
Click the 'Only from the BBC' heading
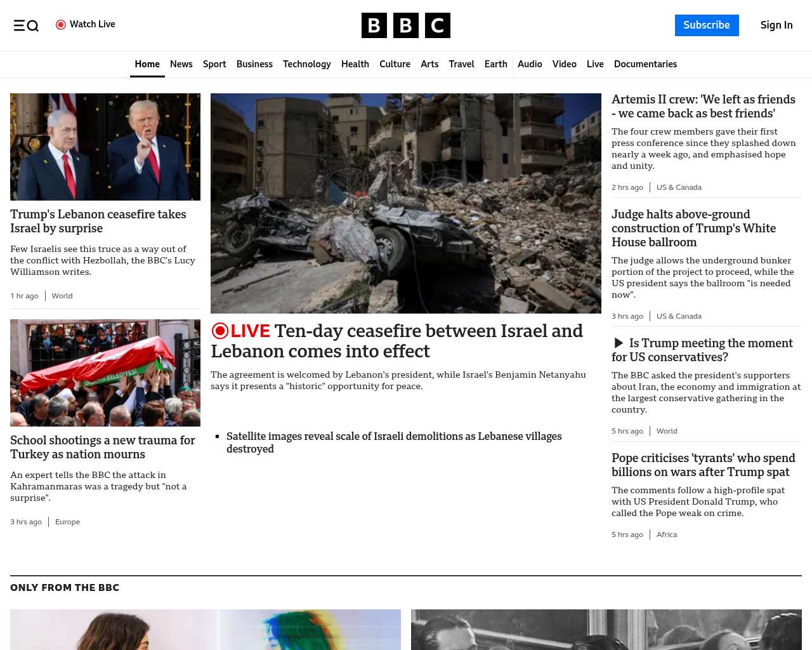pos(65,588)
